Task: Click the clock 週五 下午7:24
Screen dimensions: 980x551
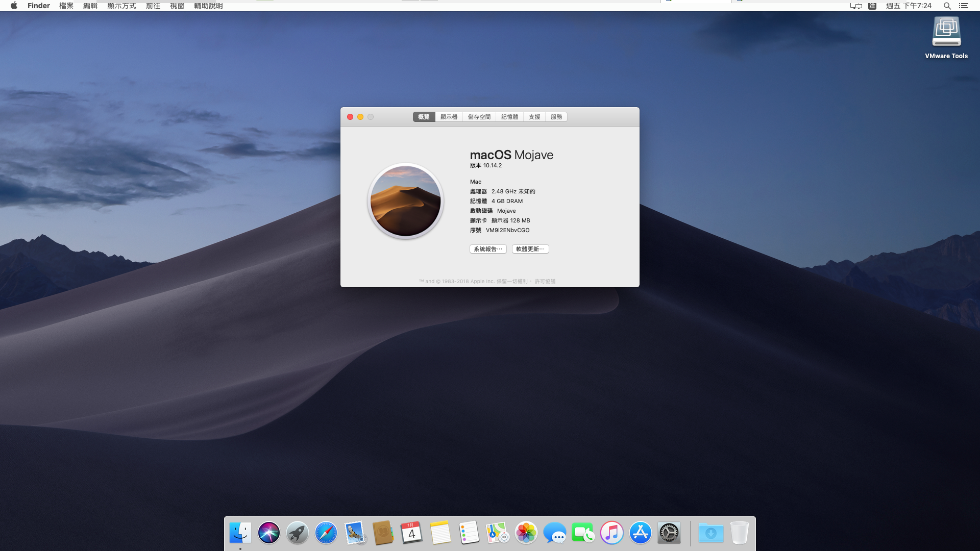Action: pyautogui.click(x=909, y=6)
